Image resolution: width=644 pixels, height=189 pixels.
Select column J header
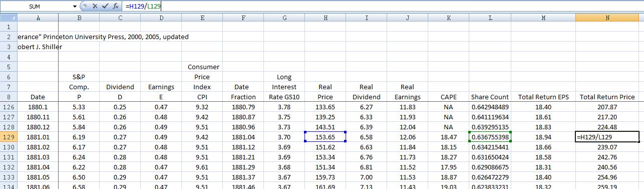(408, 18)
